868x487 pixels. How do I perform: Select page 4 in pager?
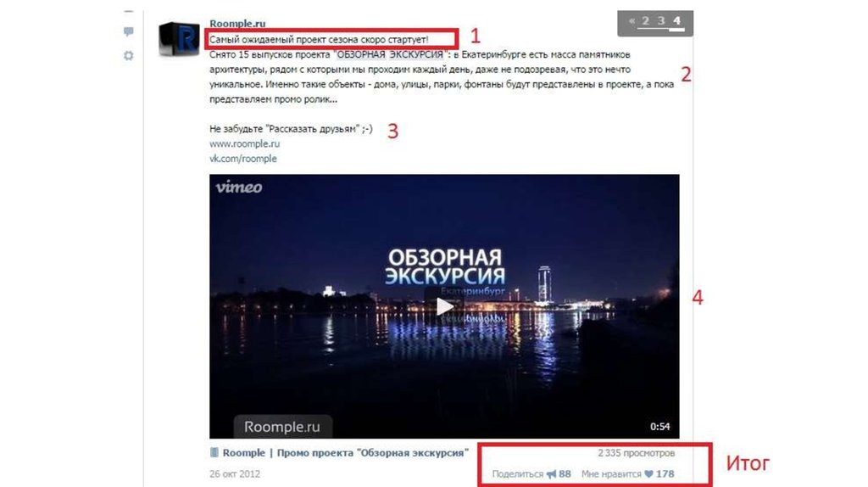point(676,21)
